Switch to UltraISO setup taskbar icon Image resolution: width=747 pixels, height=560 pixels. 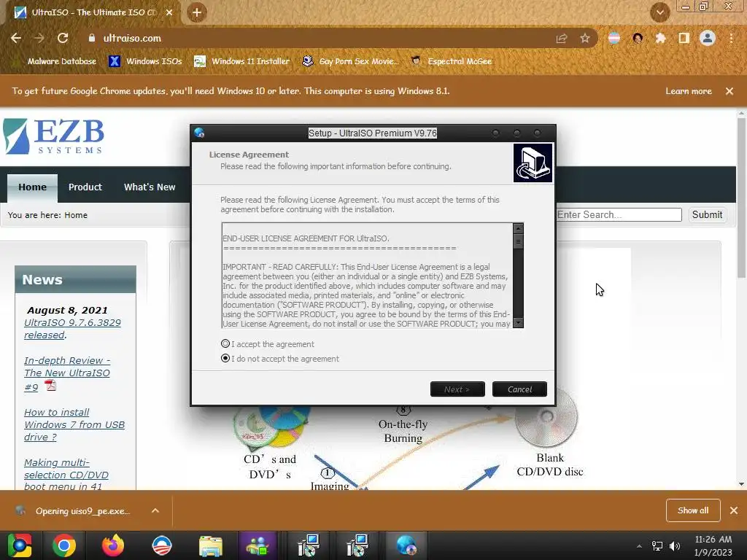click(406, 545)
